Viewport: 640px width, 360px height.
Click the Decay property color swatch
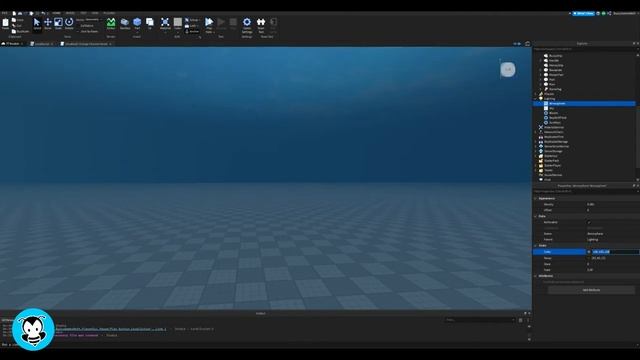pos(589,258)
